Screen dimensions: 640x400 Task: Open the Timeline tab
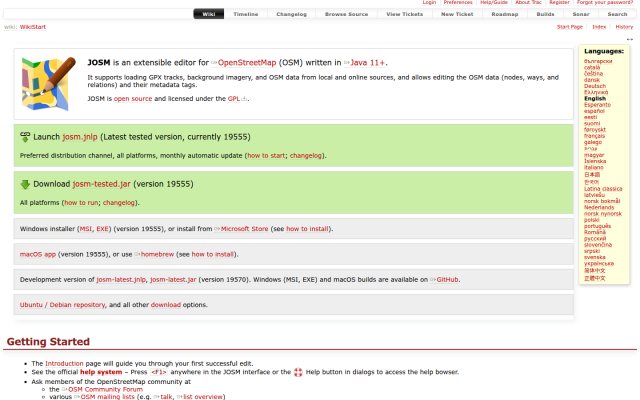coord(246,14)
